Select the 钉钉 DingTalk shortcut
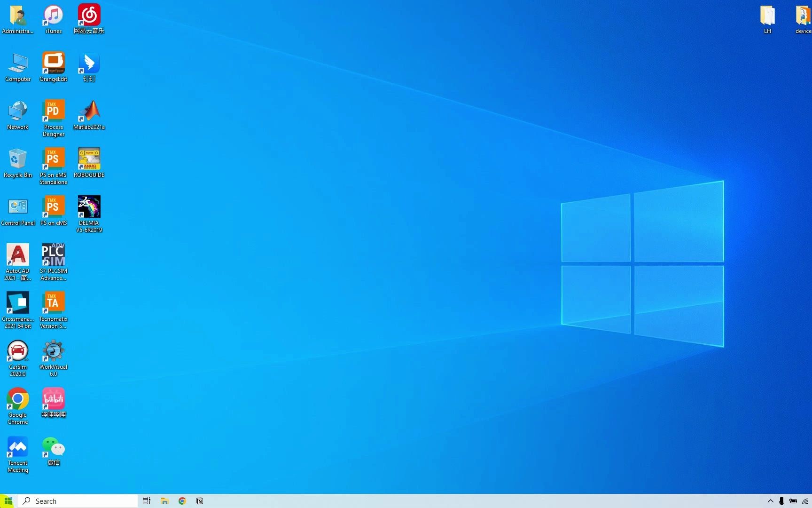 [89, 67]
